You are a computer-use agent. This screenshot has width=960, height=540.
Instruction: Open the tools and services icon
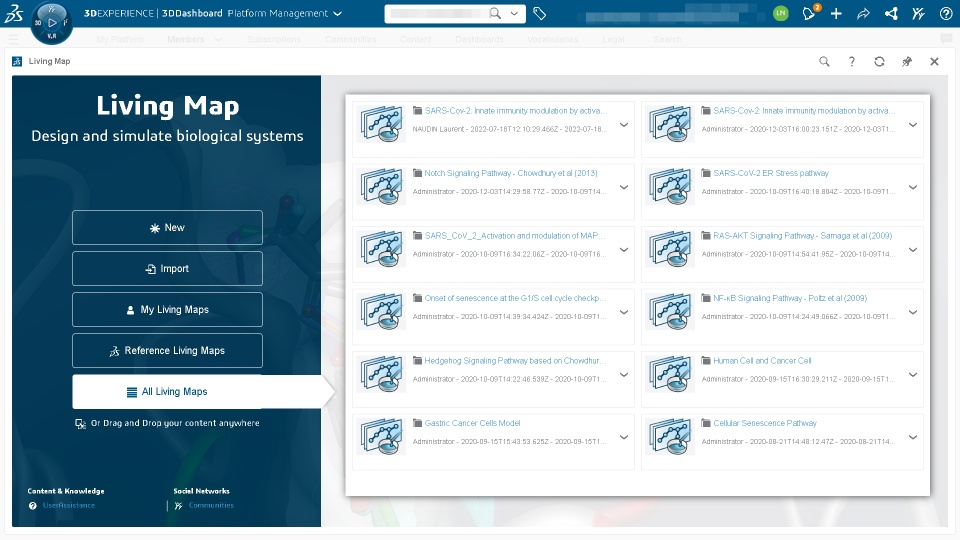(918, 13)
